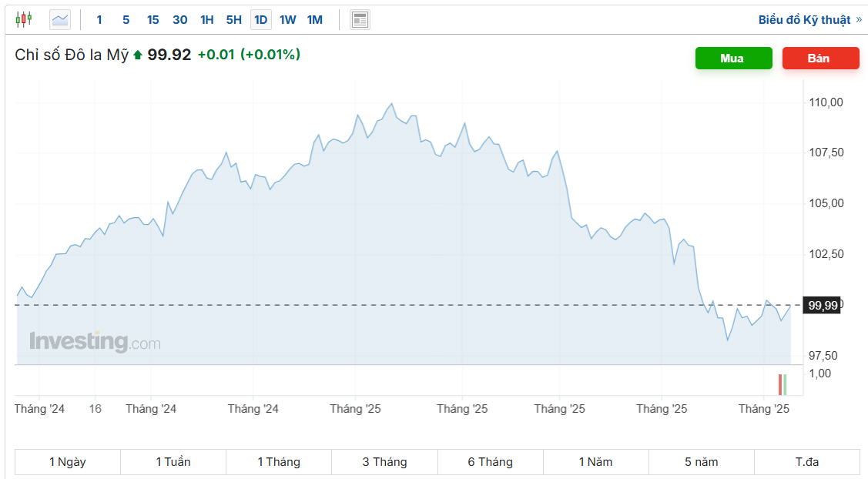The image size is (868, 479).
Task: Choose the 1H interval
Action: click(x=207, y=20)
